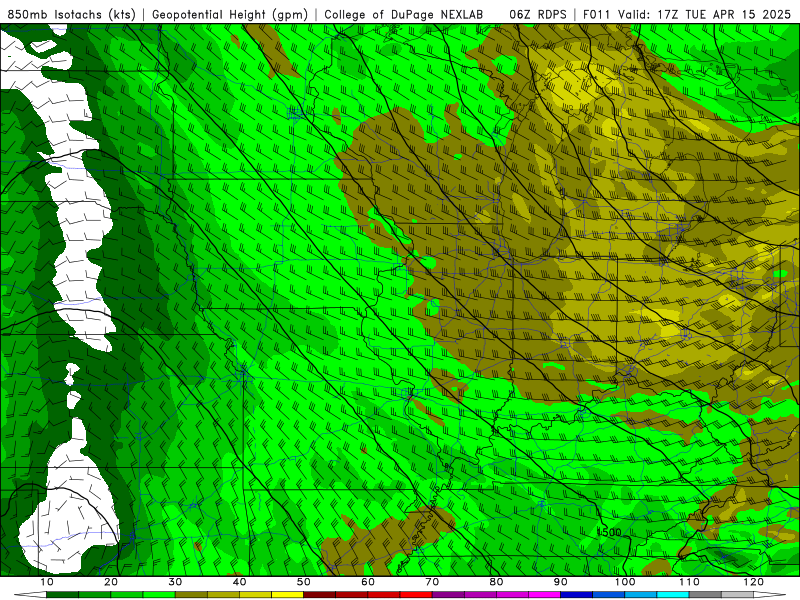This screenshot has height=600, width=800.
Task: Click the '20' value on the color scale
Action: click(x=111, y=582)
